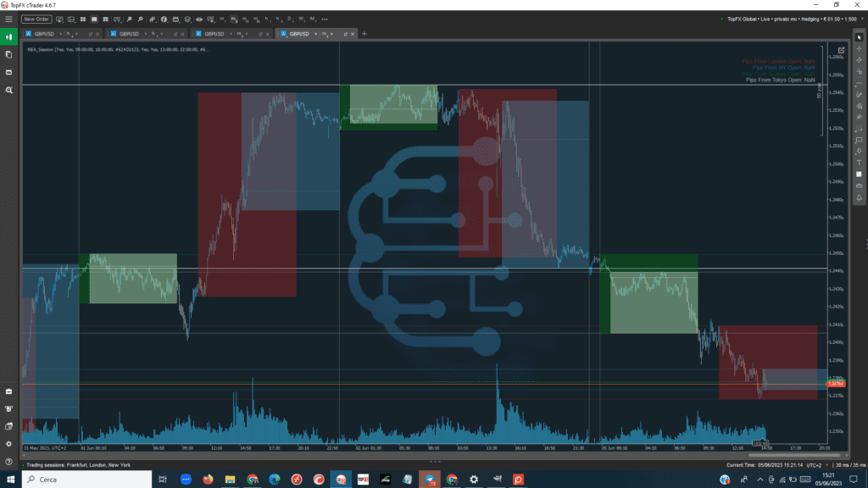The height and width of the screenshot is (488, 868).
Task: Switch to m15 timeframe
Action: (246, 19)
